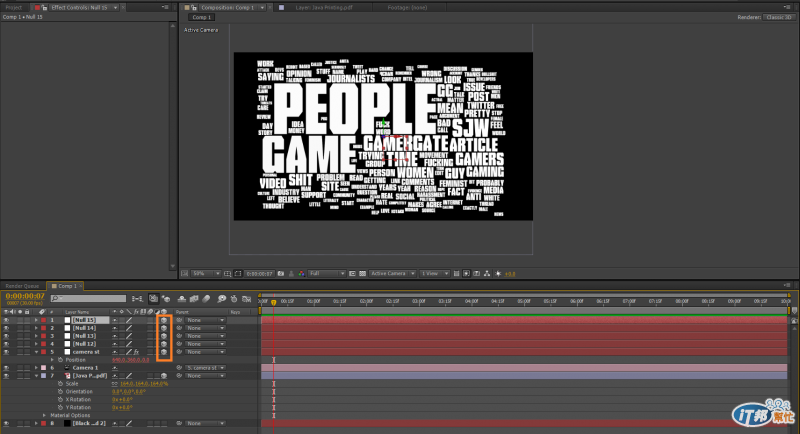Expand the Position property under camera st

pyautogui.click(x=52, y=360)
